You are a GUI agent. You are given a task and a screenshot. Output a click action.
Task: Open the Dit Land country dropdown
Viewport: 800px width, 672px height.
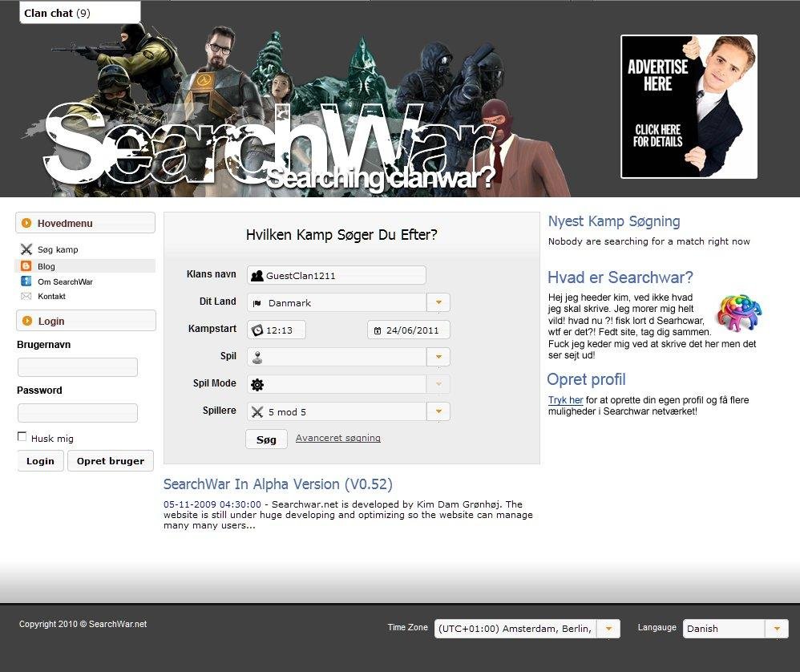point(438,302)
